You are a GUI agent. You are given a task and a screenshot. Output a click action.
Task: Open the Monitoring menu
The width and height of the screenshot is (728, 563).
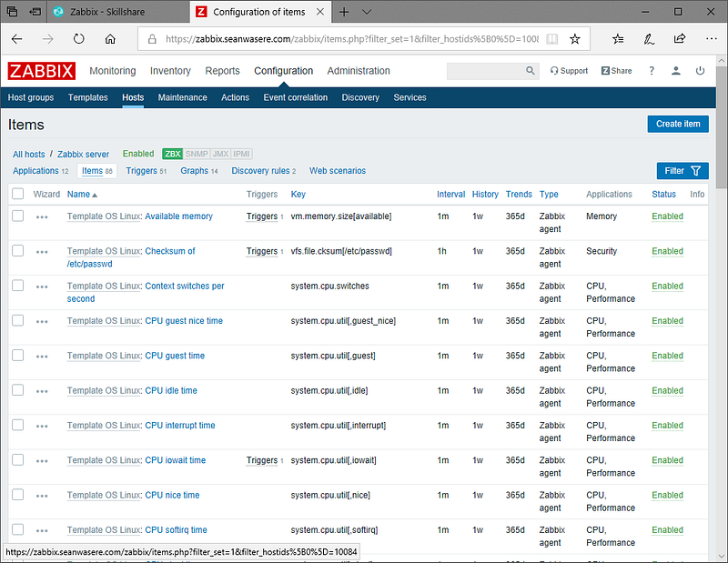point(113,71)
